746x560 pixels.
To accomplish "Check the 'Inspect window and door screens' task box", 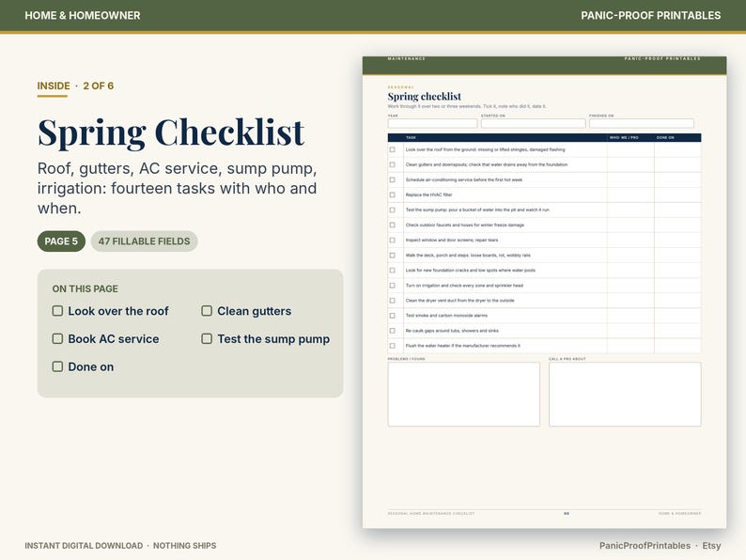I will point(393,241).
